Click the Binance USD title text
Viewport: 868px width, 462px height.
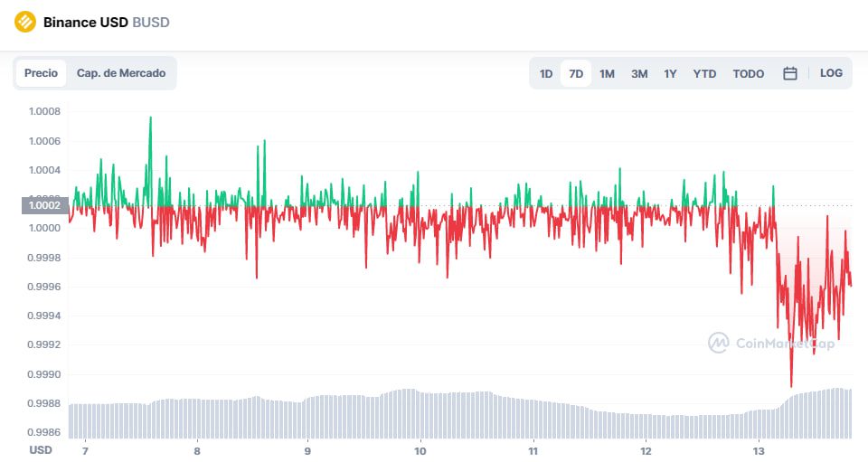85,22
